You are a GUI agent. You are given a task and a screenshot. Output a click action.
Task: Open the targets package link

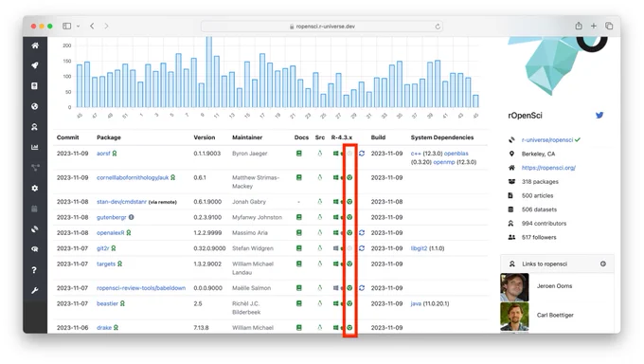click(106, 264)
